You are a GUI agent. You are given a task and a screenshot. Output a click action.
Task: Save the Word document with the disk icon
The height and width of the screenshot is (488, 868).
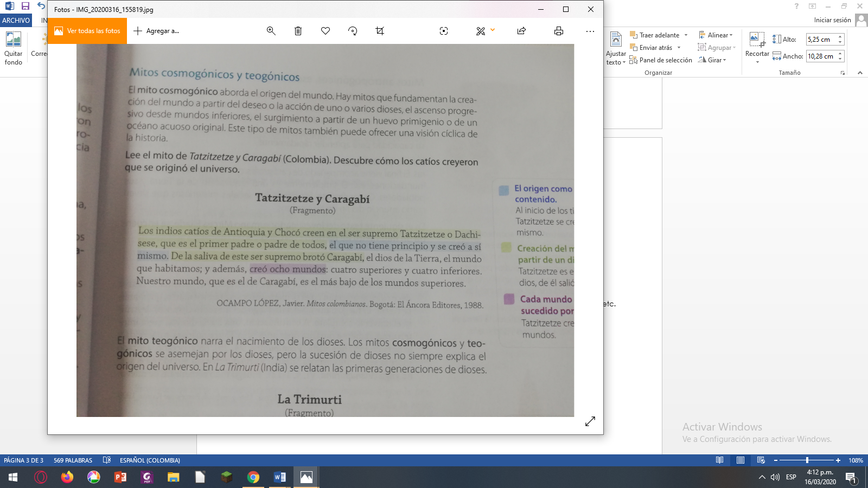(x=25, y=6)
